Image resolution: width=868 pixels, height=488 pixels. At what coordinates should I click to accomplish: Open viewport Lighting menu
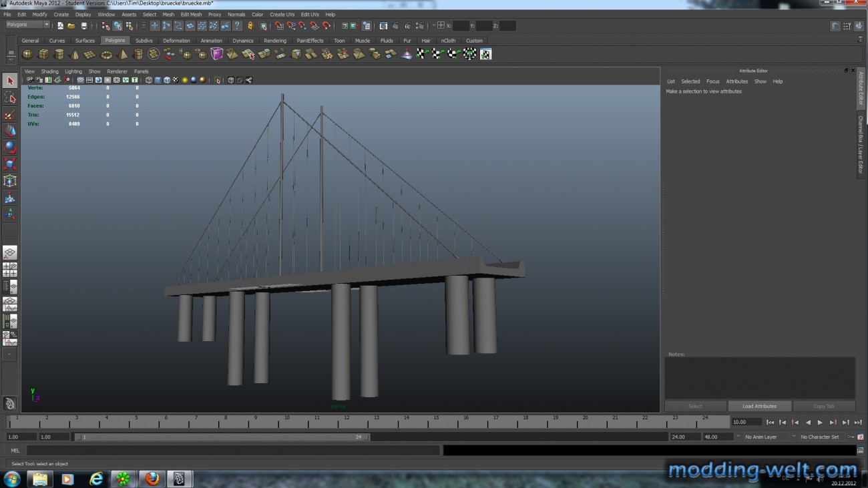[73, 71]
